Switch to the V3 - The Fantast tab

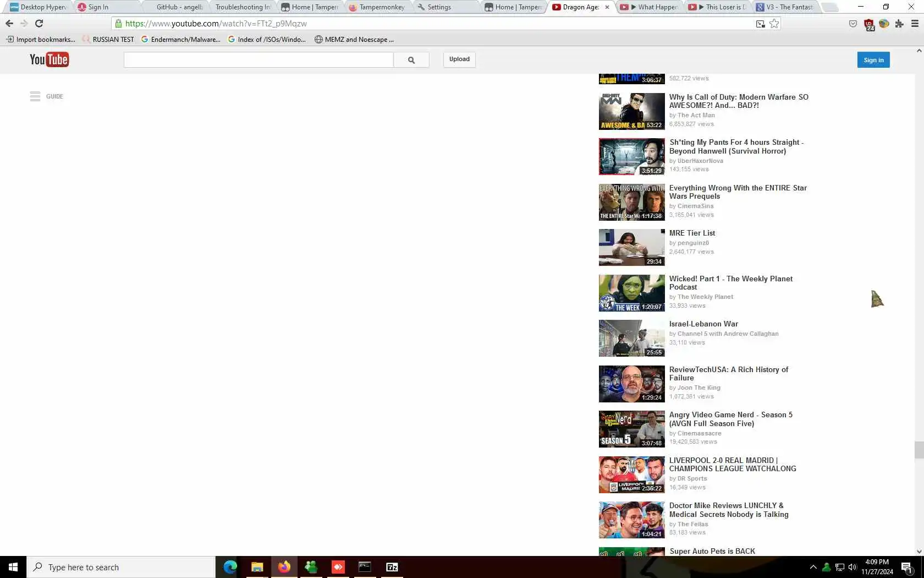pos(787,7)
